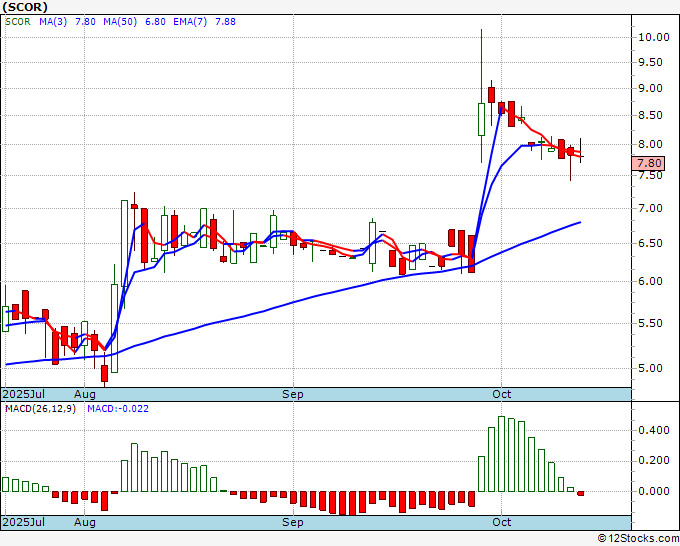Click the 5.50 price axis label

pos(650,323)
